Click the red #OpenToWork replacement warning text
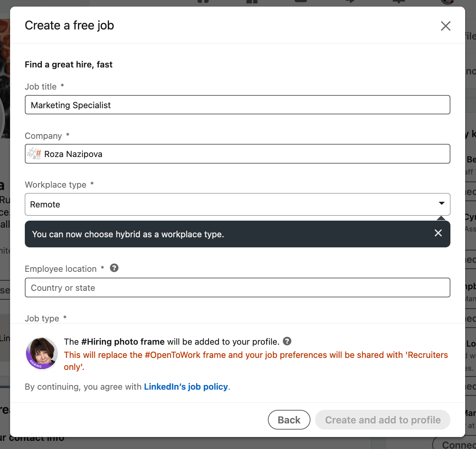 pos(256,361)
